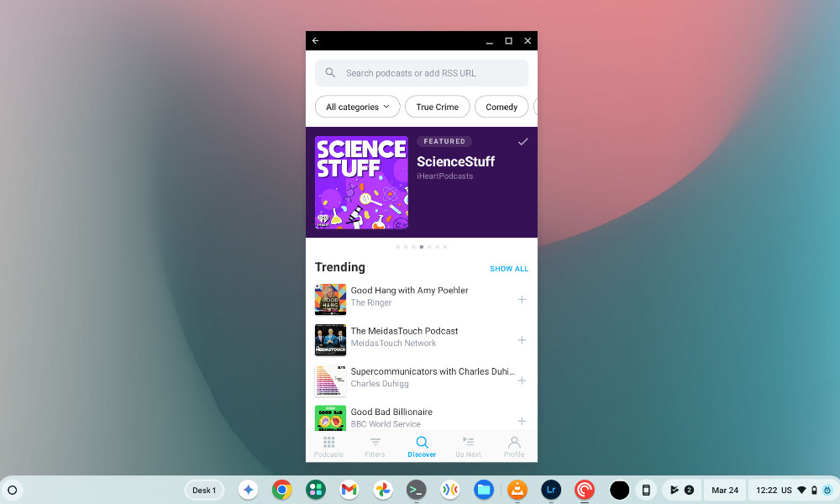Subscribe to Good Hang with Amy Poehler

click(x=522, y=299)
